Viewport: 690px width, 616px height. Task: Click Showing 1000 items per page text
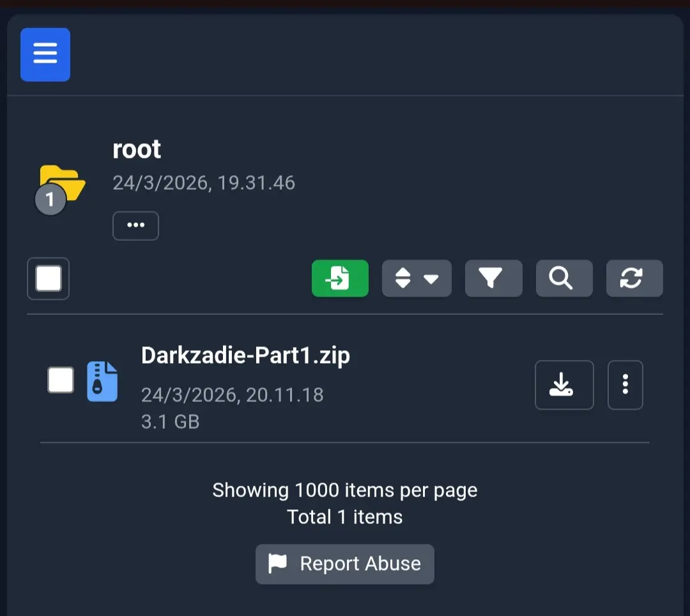pos(345,490)
